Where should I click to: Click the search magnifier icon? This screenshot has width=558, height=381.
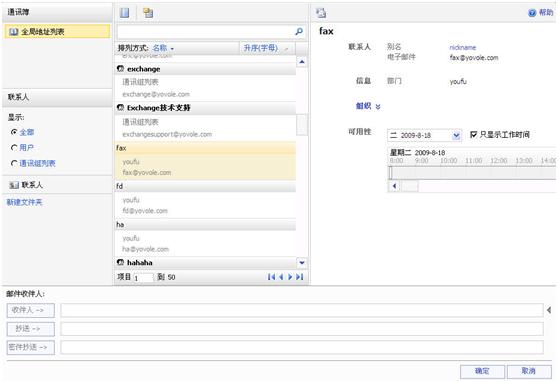tap(299, 32)
